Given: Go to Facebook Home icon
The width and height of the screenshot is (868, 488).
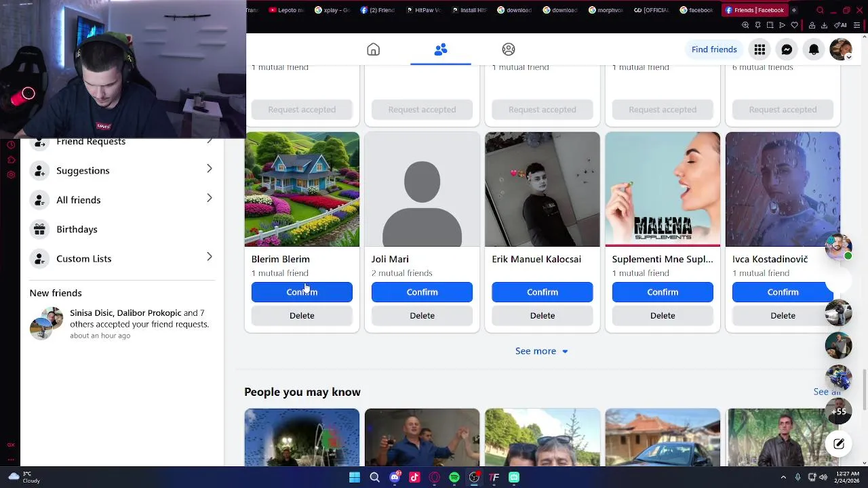Looking at the screenshot, I should [x=373, y=49].
